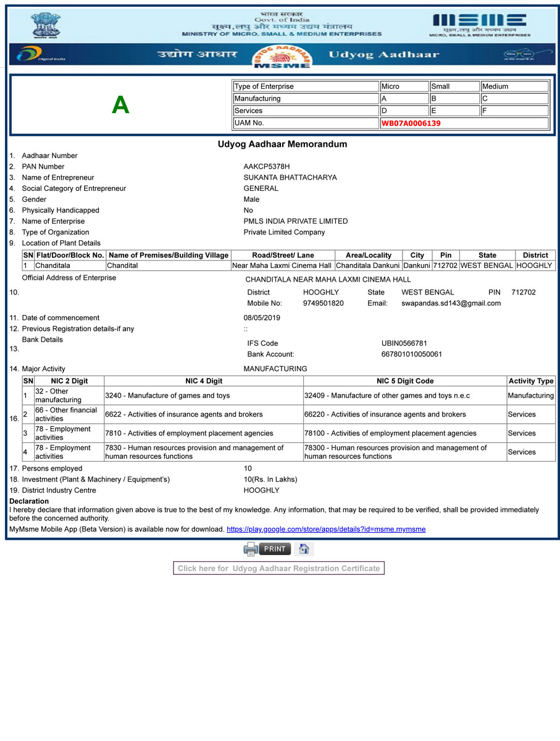Screen dimensions: 560x741
Task: Click the Aadhaar Number label
Action: click(x=50, y=156)
